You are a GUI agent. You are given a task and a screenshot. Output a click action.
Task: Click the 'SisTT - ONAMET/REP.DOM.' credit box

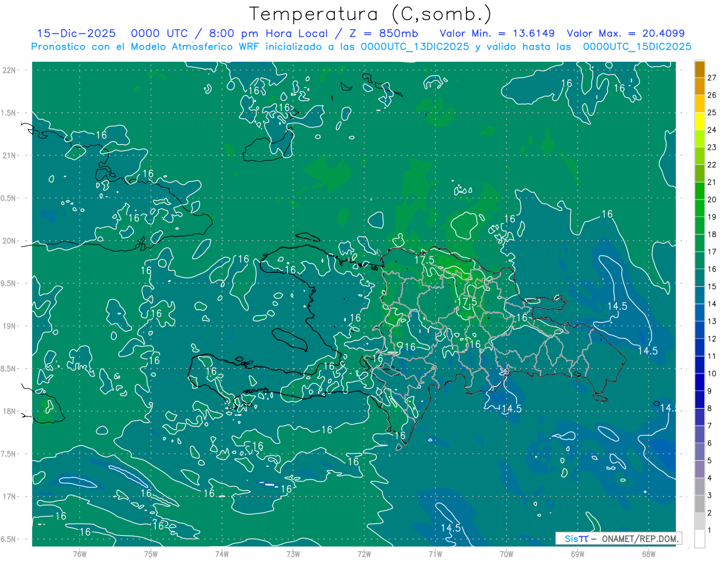(619, 538)
